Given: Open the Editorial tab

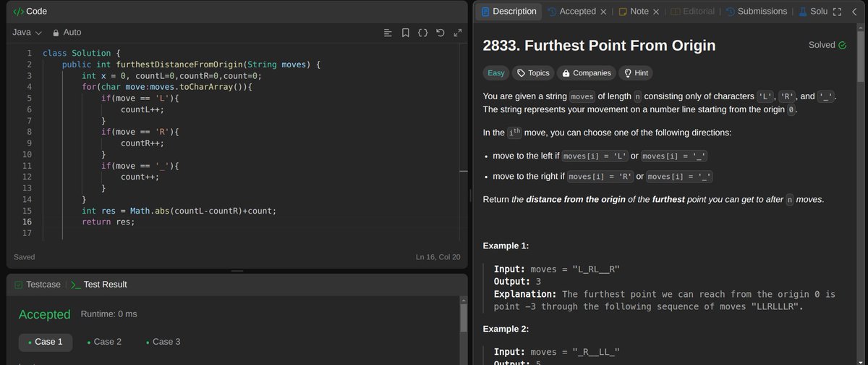Looking at the screenshot, I should (x=693, y=12).
